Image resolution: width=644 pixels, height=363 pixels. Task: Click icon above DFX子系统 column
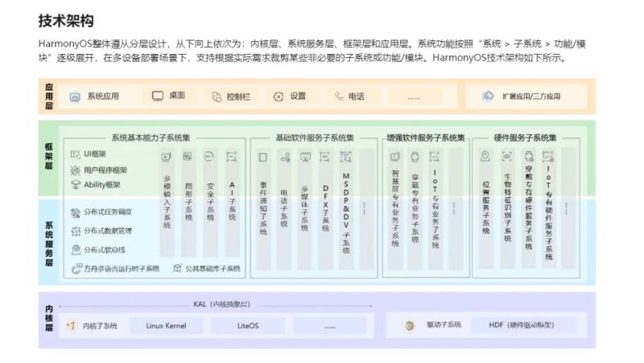pos(324,157)
